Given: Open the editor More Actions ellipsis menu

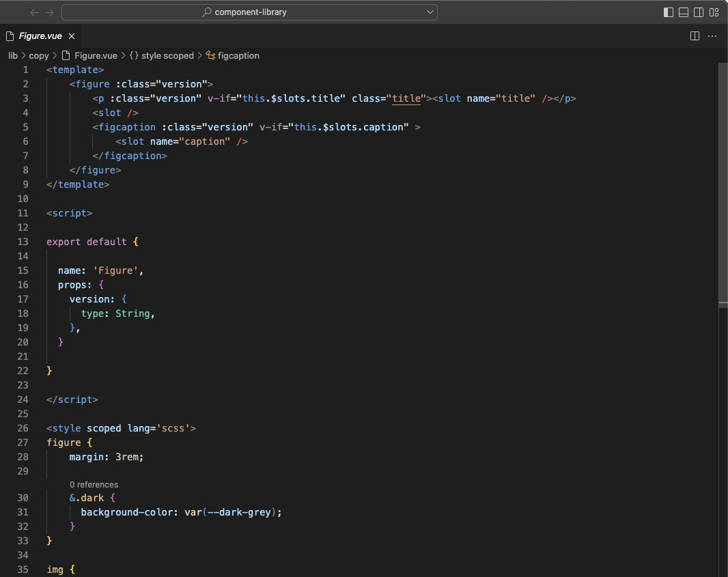Looking at the screenshot, I should click(712, 36).
